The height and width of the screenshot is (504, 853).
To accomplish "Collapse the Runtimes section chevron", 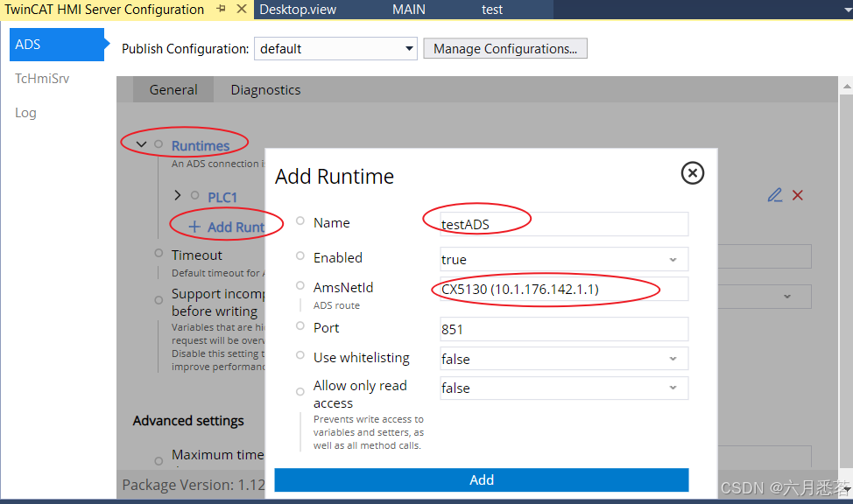I will coord(142,144).
